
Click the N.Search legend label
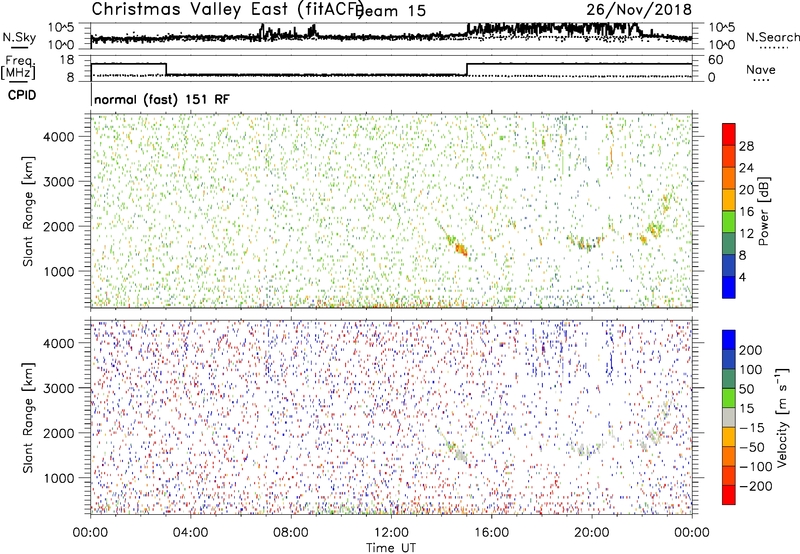pos(773,37)
